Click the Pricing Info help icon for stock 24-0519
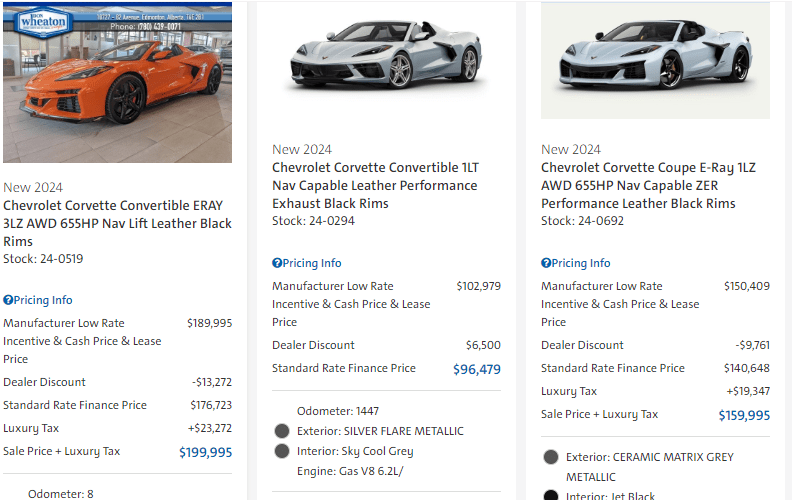 (x=8, y=300)
